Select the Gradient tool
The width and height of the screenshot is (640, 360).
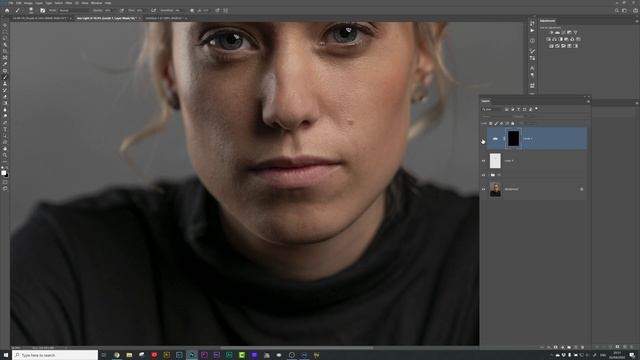point(5,103)
